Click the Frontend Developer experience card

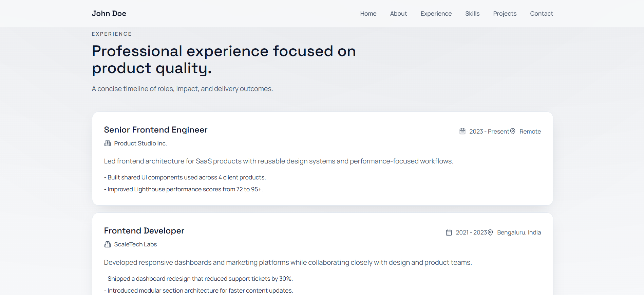pos(322,253)
